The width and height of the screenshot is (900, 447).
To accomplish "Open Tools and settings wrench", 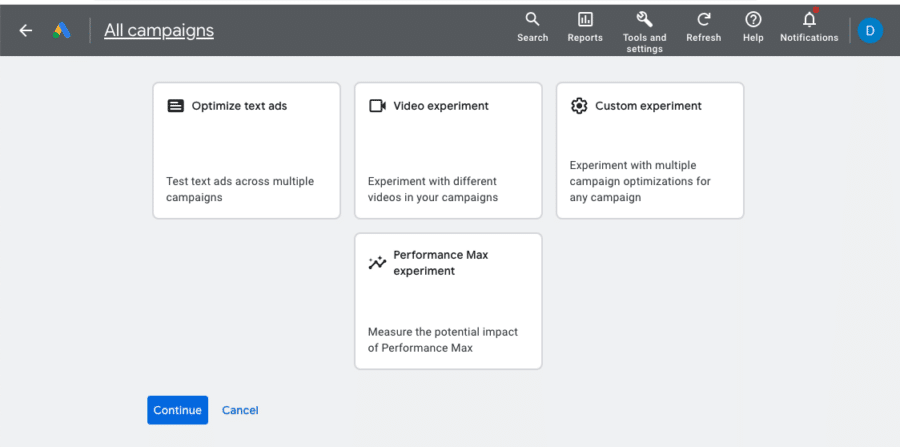I will tap(645, 20).
